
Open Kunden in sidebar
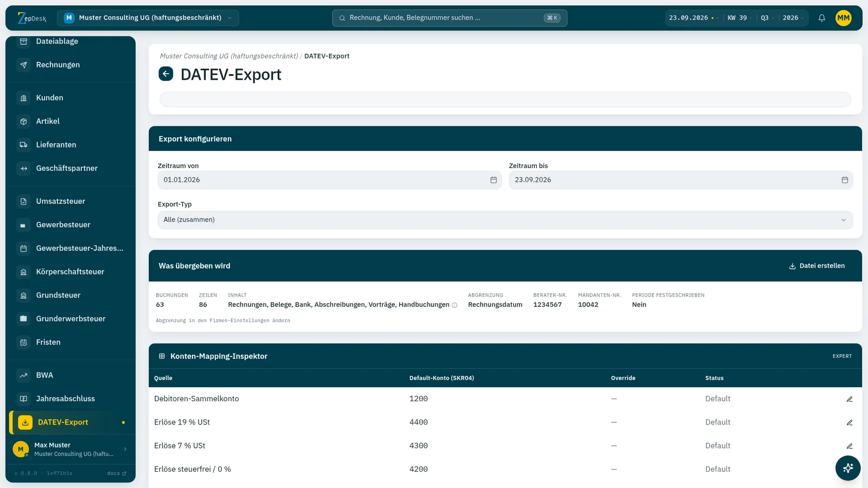[x=71, y=98]
